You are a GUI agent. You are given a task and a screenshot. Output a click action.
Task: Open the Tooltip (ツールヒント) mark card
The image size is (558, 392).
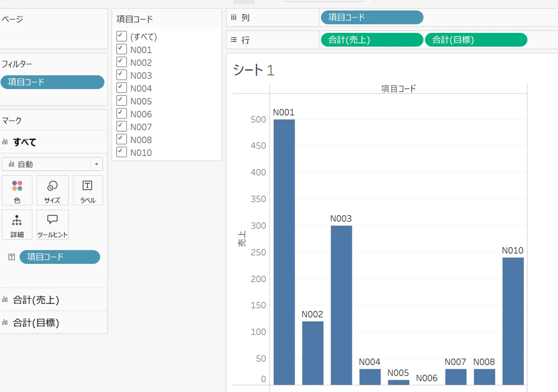coord(53,225)
